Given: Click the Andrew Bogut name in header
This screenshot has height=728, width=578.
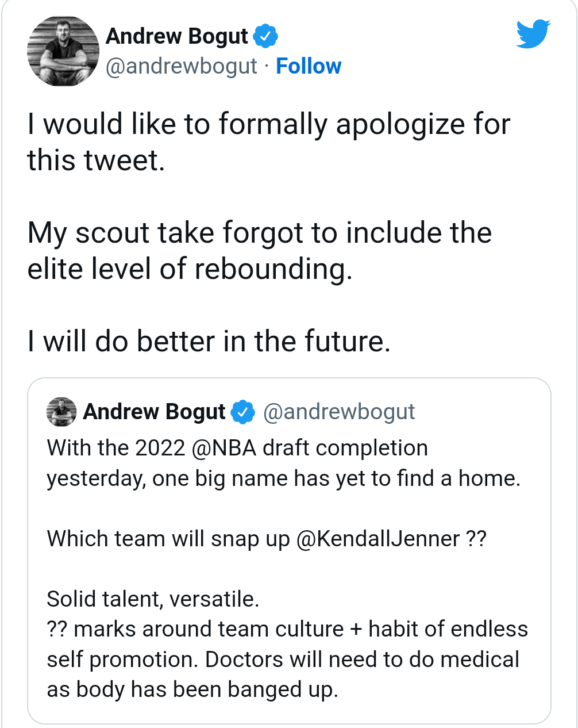Looking at the screenshot, I should [177, 36].
